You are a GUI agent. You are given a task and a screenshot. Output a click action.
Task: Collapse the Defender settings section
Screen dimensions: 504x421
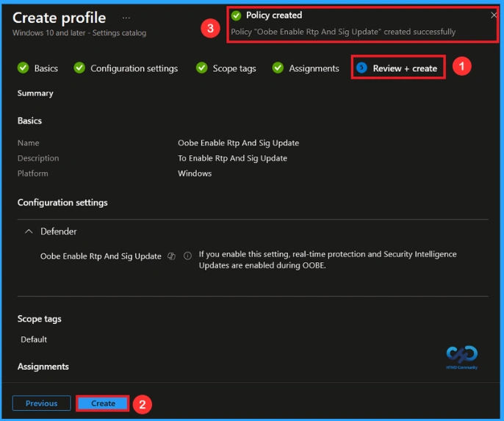(x=29, y=231)
